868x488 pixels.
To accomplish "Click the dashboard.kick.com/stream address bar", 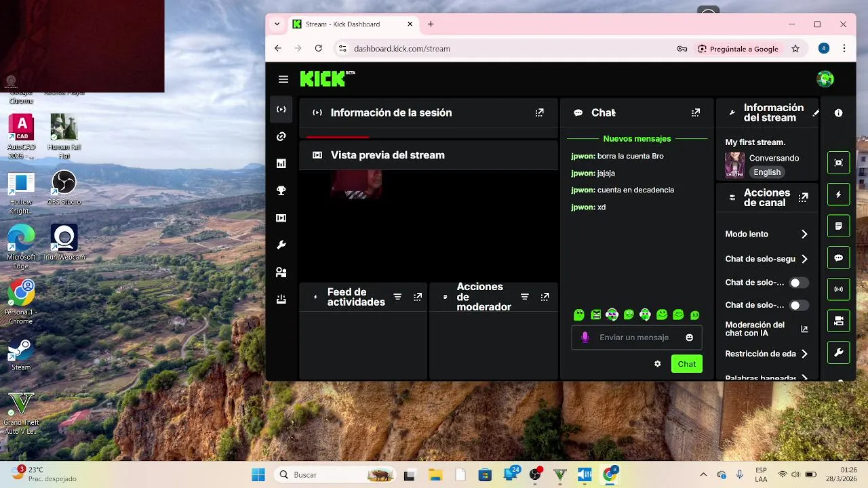I will click(x=402, y=49).
